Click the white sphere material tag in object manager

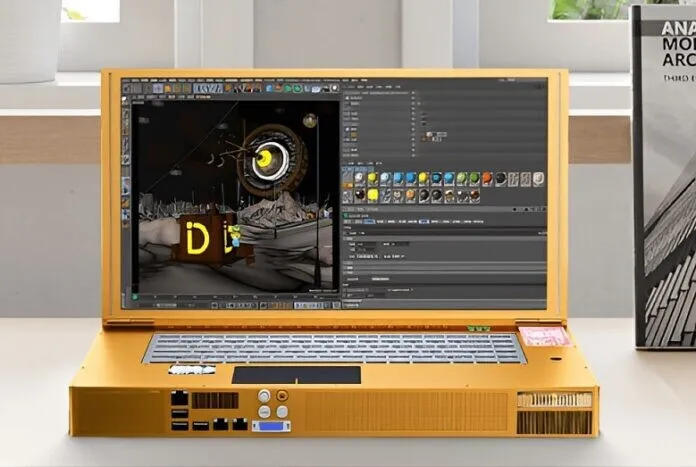click(430, 134)
